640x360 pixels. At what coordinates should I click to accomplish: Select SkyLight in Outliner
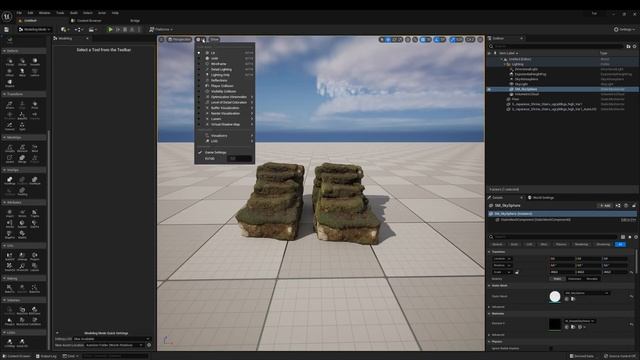(x=521, y=84)
